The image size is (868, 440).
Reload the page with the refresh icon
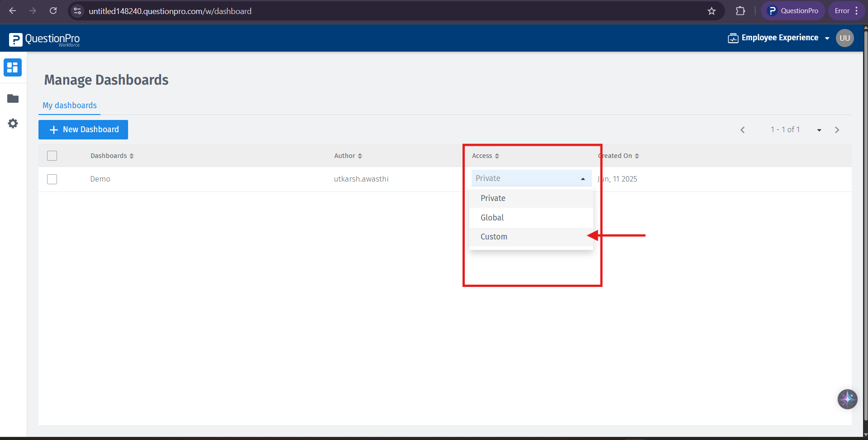53,11
